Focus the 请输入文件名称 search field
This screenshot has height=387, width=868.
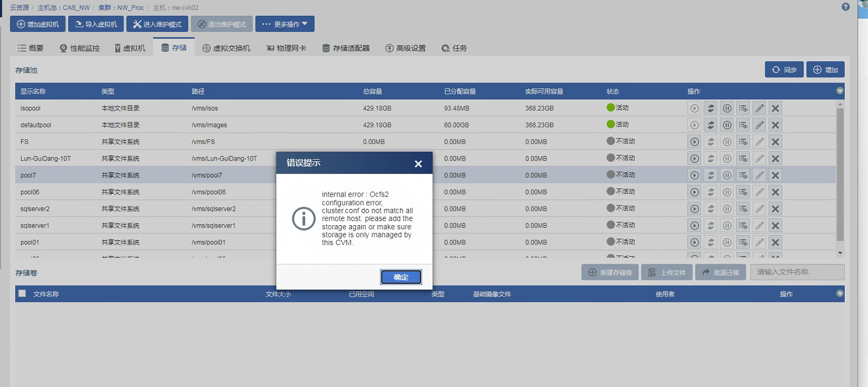[x=797, y=272]
